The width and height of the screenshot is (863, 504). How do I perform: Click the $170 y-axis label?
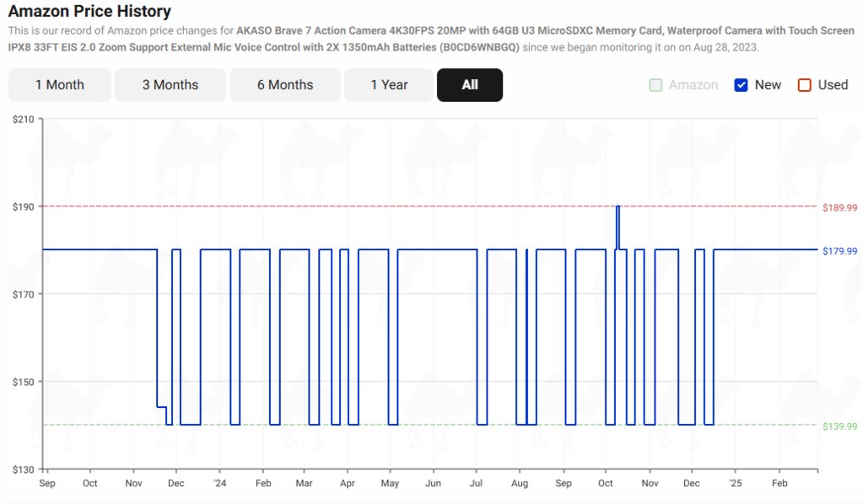click(x=23, y=294)
